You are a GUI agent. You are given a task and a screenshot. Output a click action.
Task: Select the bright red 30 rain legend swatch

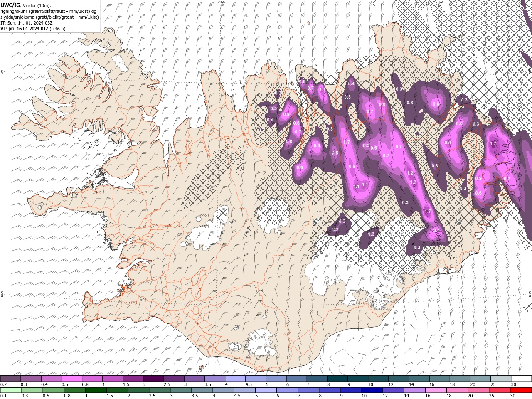point(521,390)
